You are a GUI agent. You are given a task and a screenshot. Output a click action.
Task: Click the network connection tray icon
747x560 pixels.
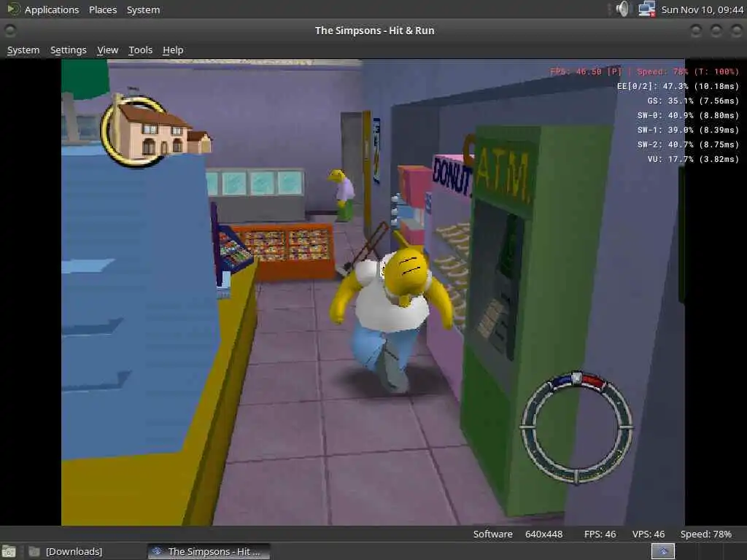(646, 9)
